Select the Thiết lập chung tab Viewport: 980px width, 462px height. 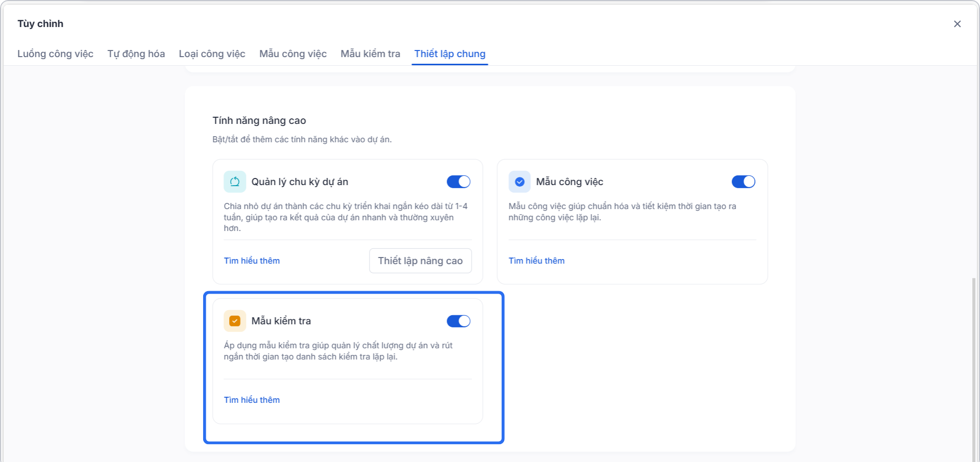pos(450,54)
